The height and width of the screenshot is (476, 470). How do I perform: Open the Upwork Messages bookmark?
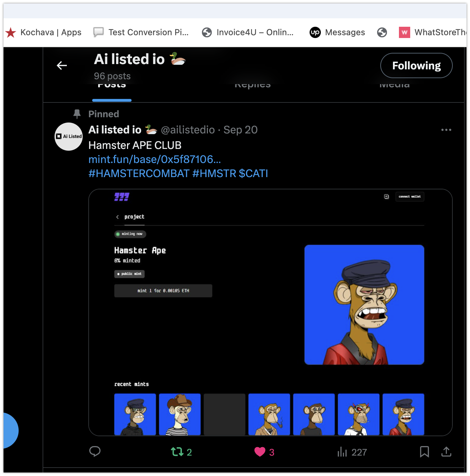337,32
